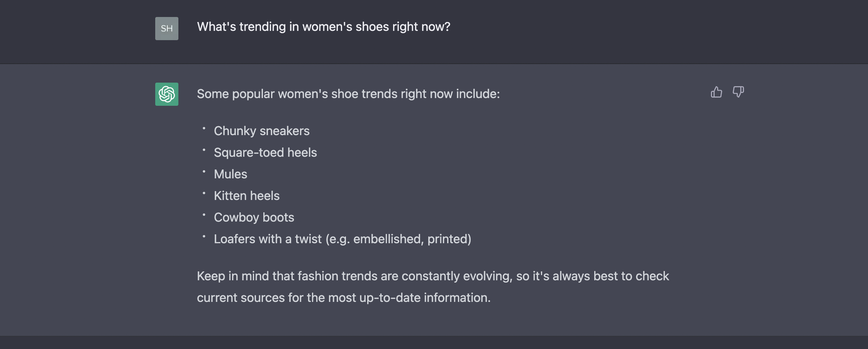Click the user question about women's shoes
Screen dimensions: 868x349
(x=323, y=27)
